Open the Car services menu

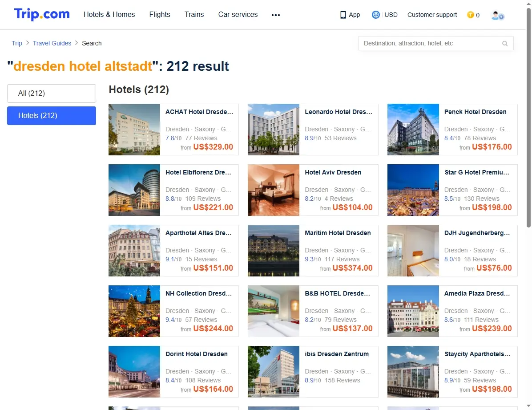(x=238, y=15)
